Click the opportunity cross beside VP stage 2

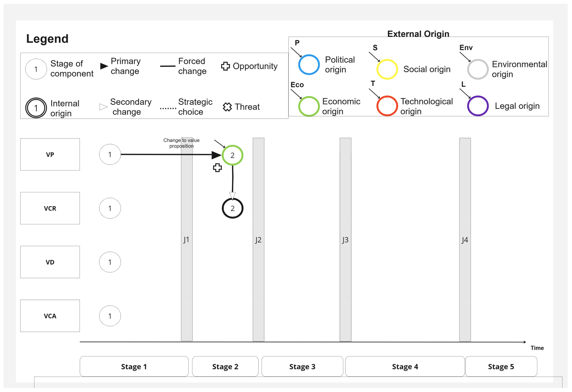(217, 168)
